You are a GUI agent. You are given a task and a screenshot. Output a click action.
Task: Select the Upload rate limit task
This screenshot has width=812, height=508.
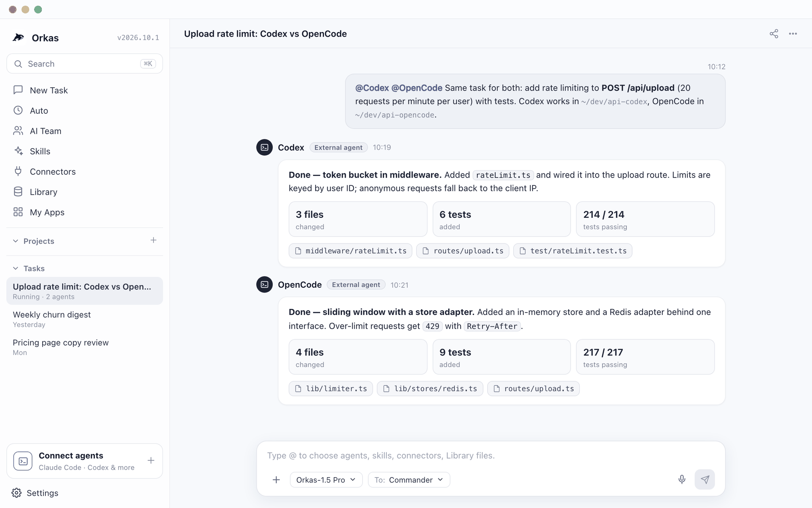click(x=84, y=291)
